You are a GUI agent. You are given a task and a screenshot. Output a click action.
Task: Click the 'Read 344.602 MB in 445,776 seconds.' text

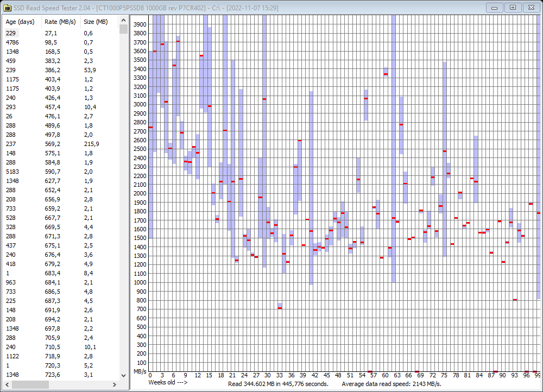278,384
